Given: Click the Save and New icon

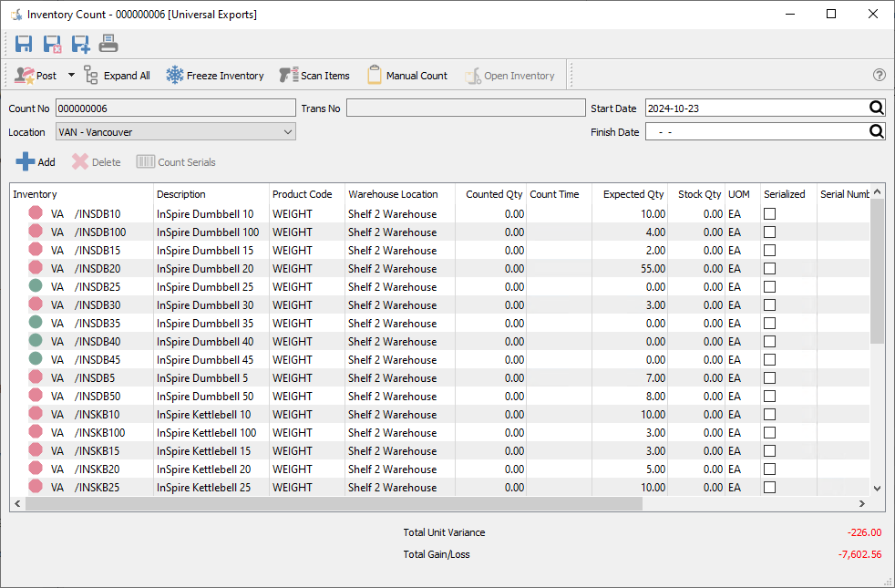Looking at the screenshot, I should [x=80, y=44].
